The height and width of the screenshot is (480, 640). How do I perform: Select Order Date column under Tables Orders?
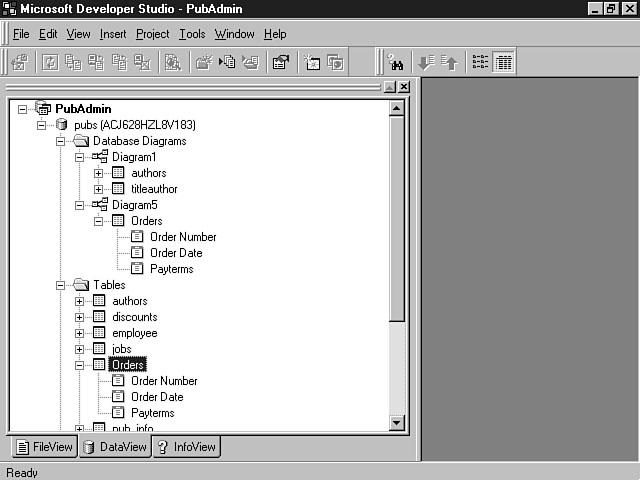[x=156, y=397]
